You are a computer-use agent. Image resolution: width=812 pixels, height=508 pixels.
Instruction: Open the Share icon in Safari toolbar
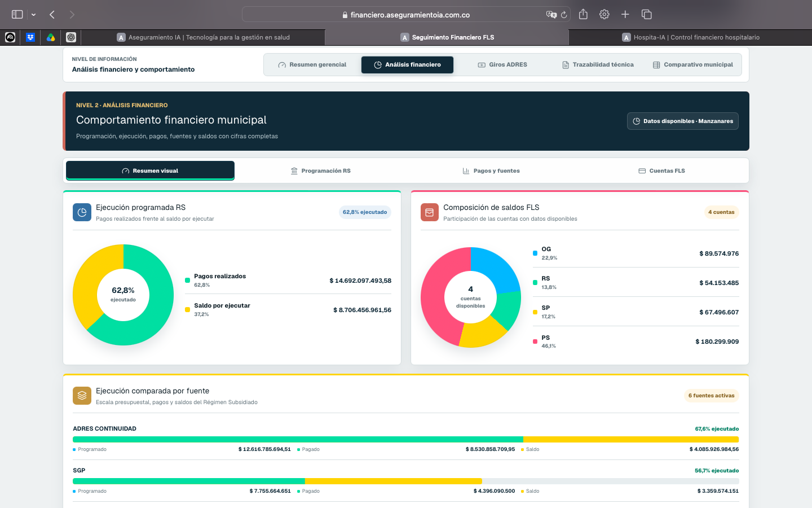coord(583,14)
